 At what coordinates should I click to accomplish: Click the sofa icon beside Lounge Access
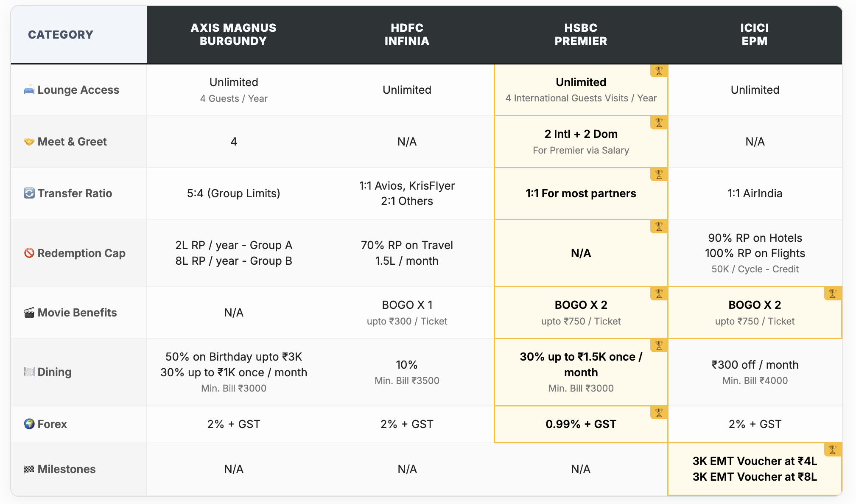pos(29,90)
